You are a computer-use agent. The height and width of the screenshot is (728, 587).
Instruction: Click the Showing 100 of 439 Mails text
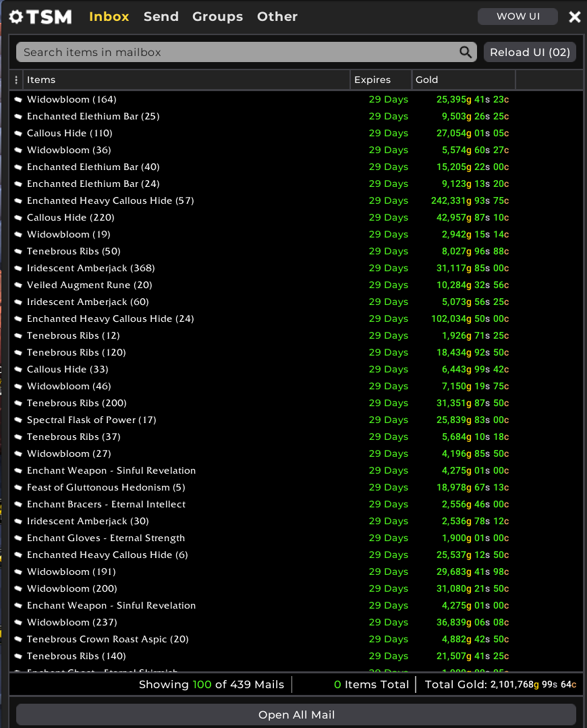pos(211,684)
